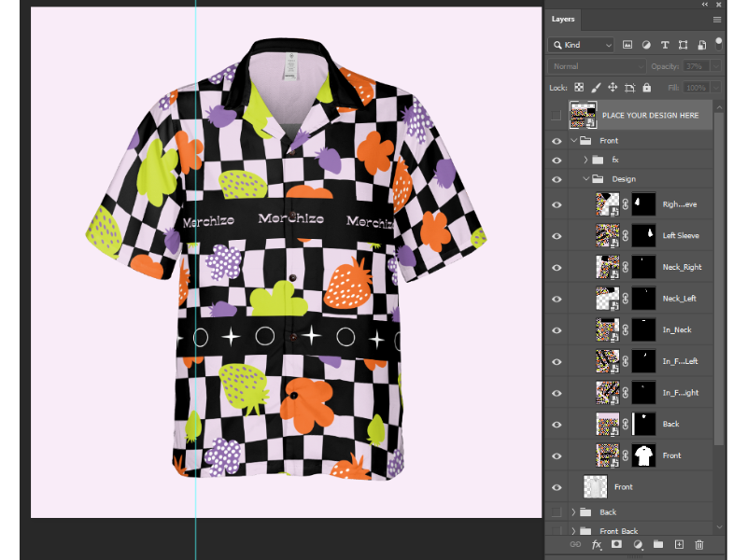Expand the fx group folder
Image resolution: width=747 pixels, height=560 pixels.
(x=586, y=160)
